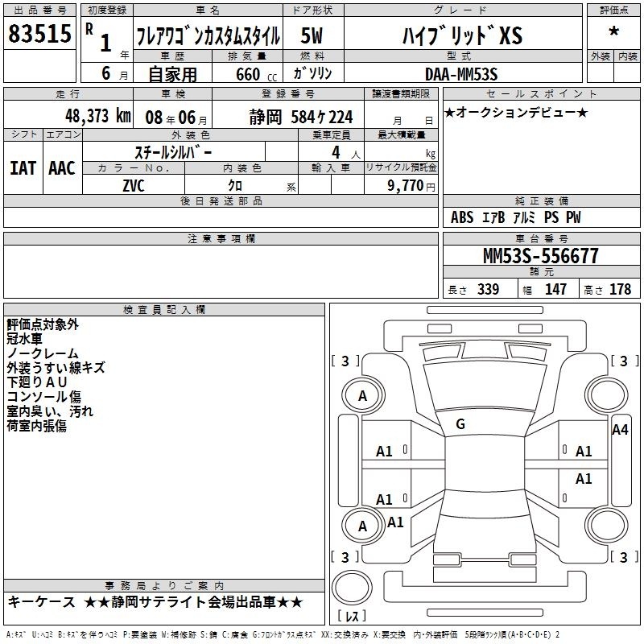
Task: Click the upper-right empty tire circle
Action: [606, 396]
